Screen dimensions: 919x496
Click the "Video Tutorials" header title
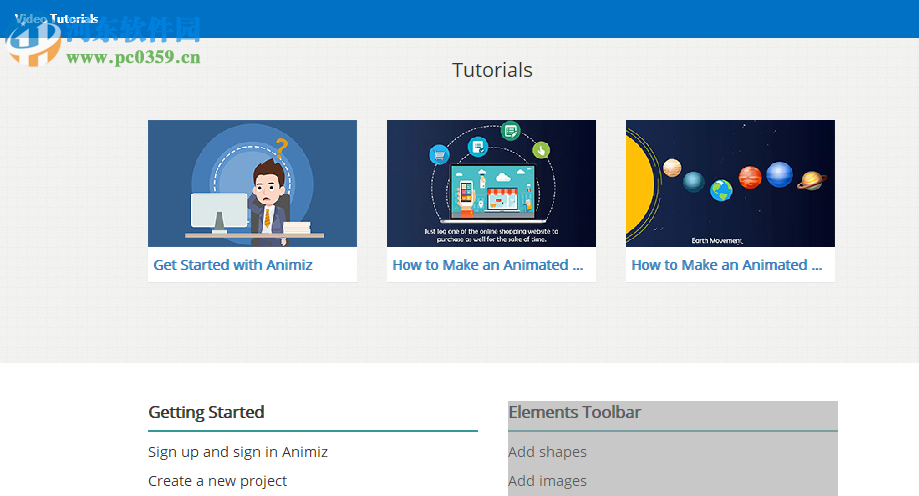tap(57, 19)
